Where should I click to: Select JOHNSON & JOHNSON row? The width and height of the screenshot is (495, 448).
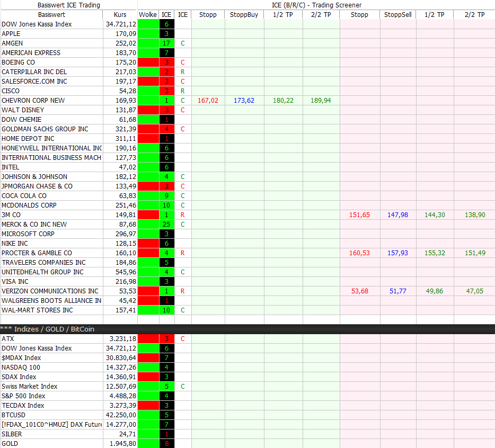pos(34,177)
